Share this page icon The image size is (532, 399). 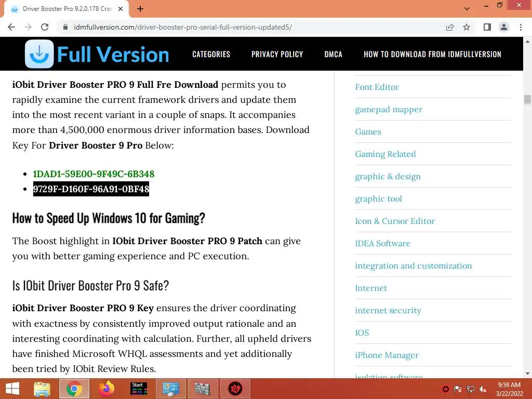tap(450, 27)
